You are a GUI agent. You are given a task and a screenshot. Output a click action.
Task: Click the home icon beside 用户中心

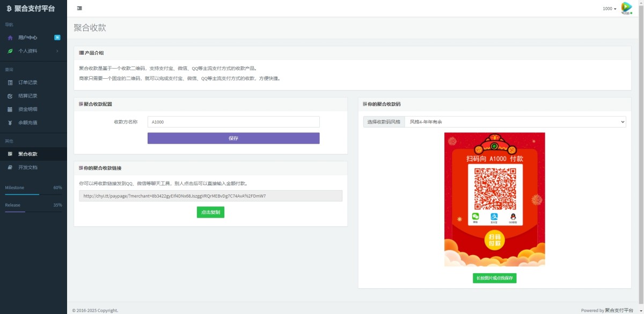(x=10, y=38)
